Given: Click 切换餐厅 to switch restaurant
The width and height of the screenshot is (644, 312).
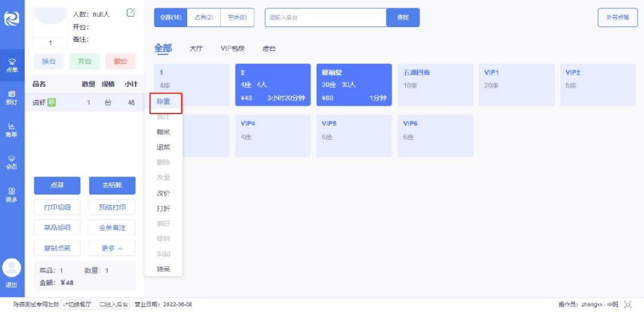Looking at the screenshot, I should (78, 304).
